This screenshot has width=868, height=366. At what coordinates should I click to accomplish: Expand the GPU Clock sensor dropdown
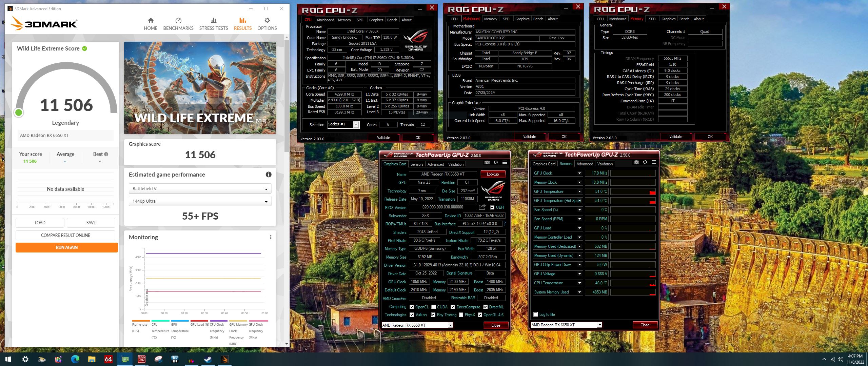pyautogui.click(x=579, y=173)
